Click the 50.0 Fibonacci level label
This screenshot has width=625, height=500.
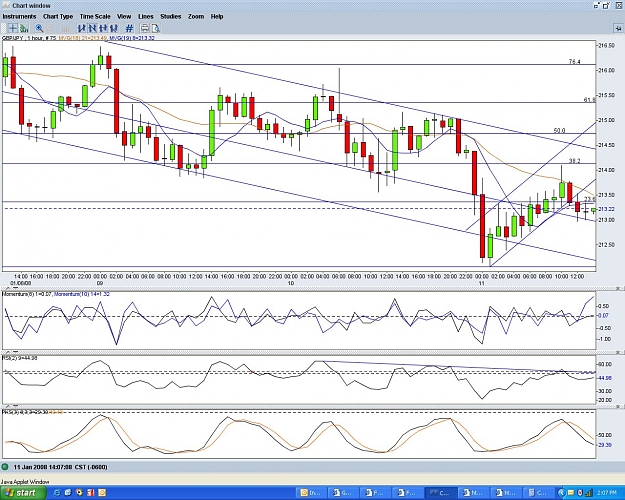(559, 130)
